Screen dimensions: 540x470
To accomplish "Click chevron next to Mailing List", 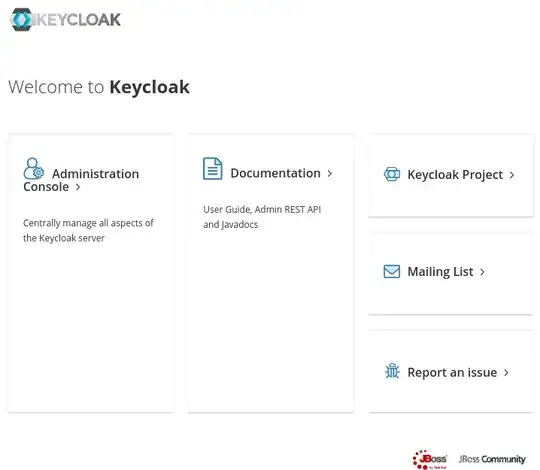I will pyautogui.click(x=482, y=272).
